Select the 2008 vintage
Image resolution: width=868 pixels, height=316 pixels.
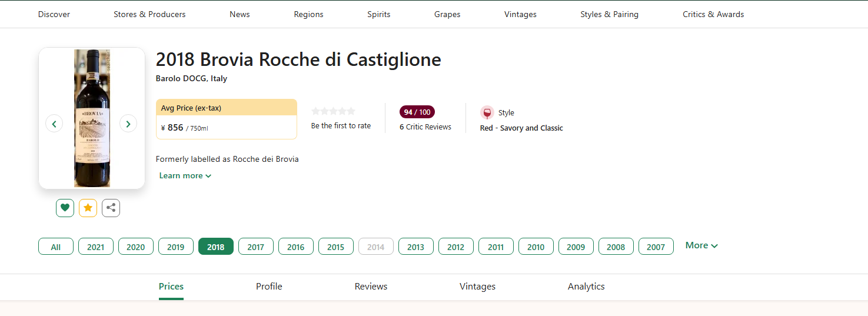616,247
